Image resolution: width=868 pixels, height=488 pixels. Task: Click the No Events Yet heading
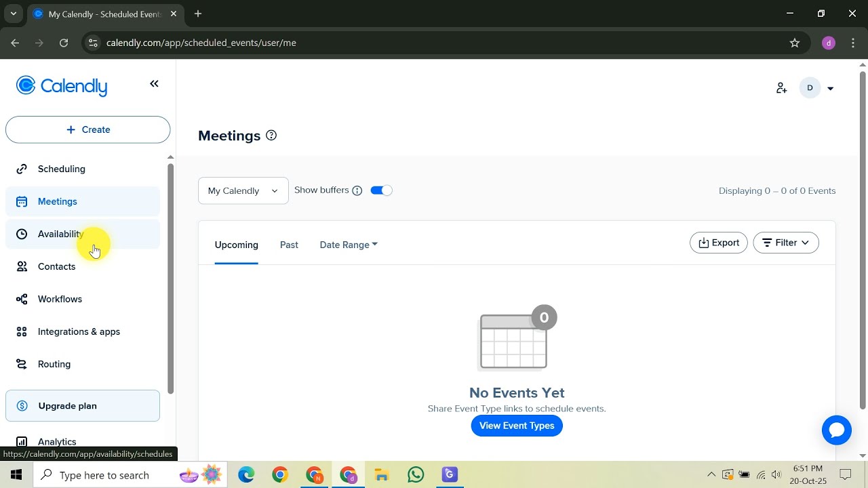pyautogui.click(x=517, y=392)
